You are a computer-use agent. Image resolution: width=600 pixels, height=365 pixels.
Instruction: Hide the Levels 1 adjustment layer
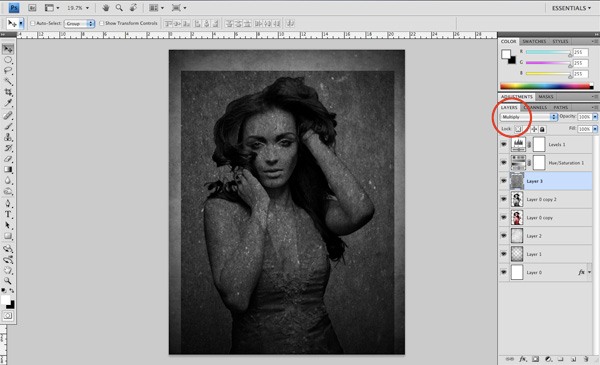504,144
